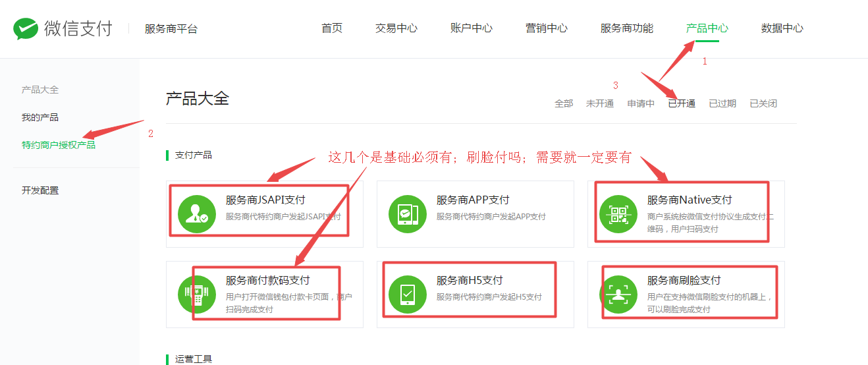Image resolution: width=868 pixels, height=365 pixels.
Task: Select 特约商户授权产品 in the sidebar
Action: pos(59,145)
